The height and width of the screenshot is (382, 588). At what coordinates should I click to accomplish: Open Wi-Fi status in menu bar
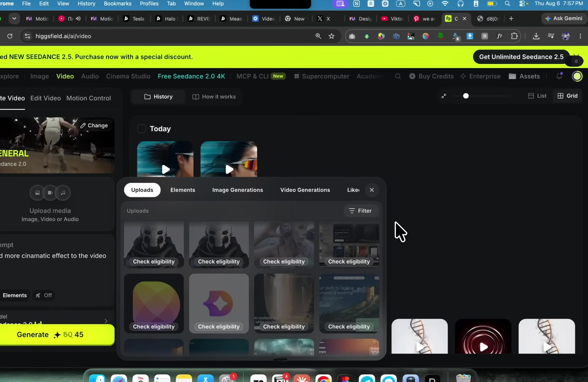click(x=445, y=4)
